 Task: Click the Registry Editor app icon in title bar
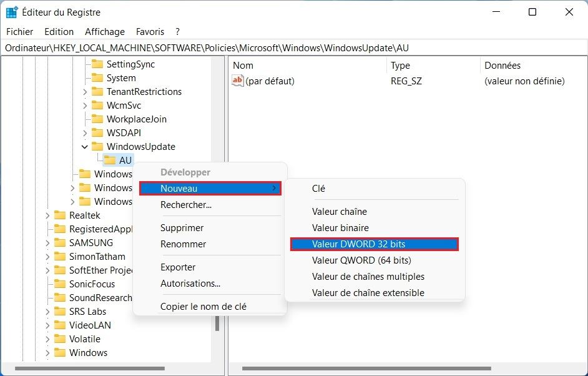[12, 12]
